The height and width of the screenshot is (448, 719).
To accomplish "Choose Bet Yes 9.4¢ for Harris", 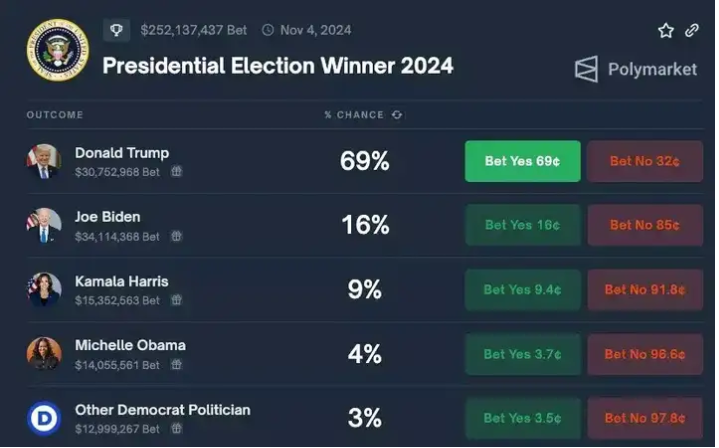I will 523,290.
